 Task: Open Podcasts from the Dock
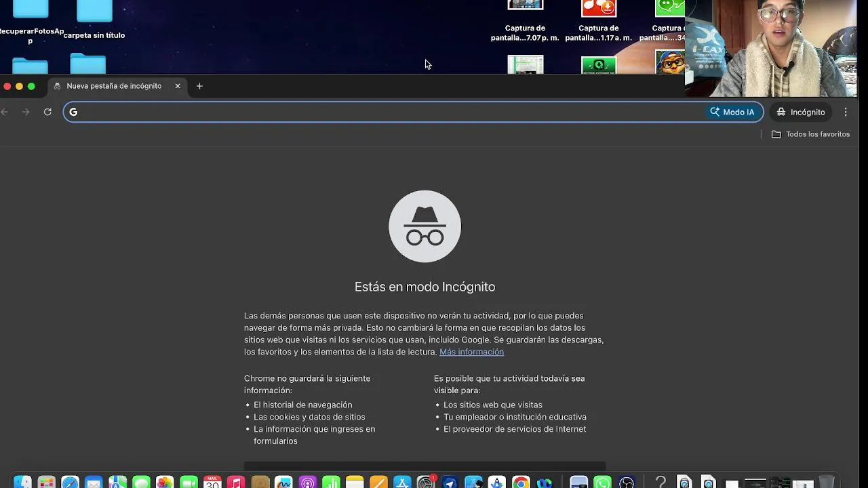pyautogui.click(x=307, y=483)
